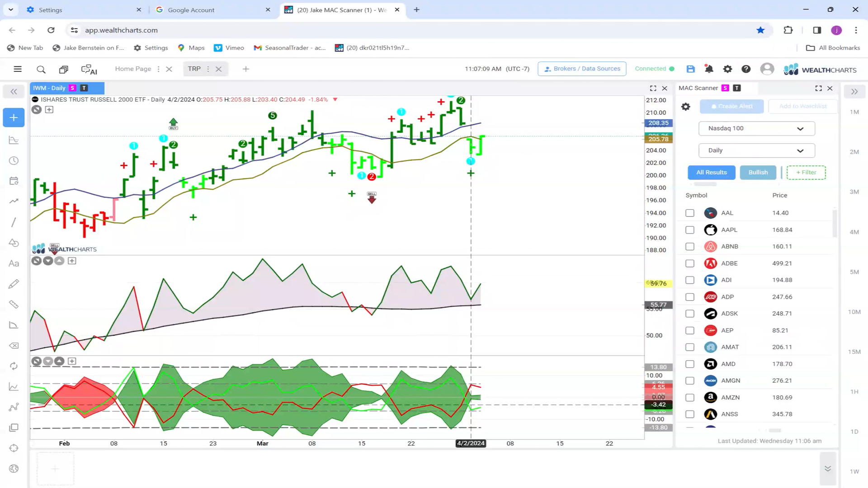Expand the right sidebar double arrows
Image resolution: width=868 pixels, height=488 pixels.
click(854, 92)
